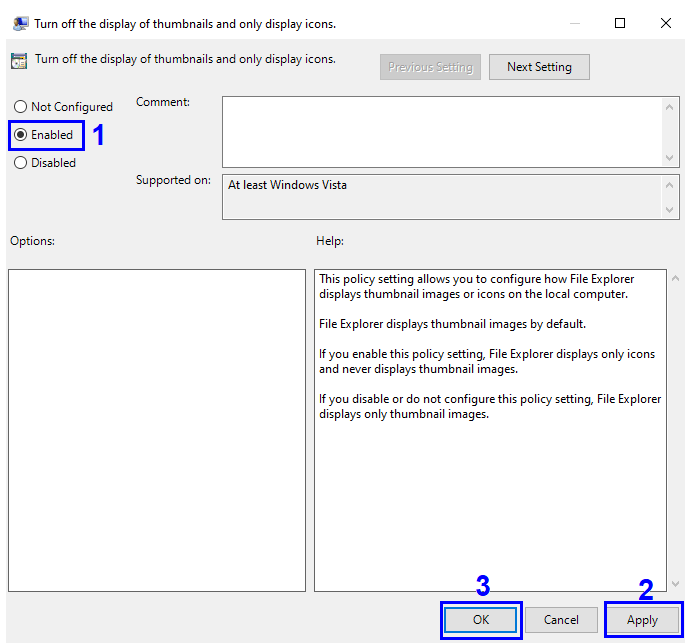Click the 'Help:' label
692x643 pixels.
[330, 241]
